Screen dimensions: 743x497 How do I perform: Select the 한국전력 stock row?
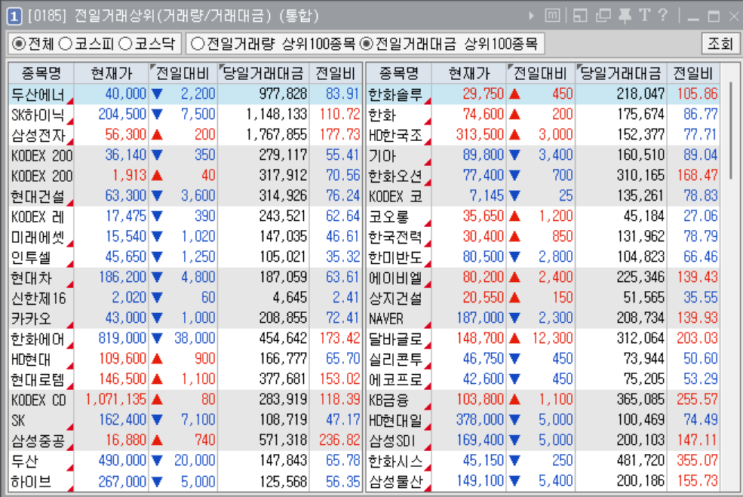[543, 237]
